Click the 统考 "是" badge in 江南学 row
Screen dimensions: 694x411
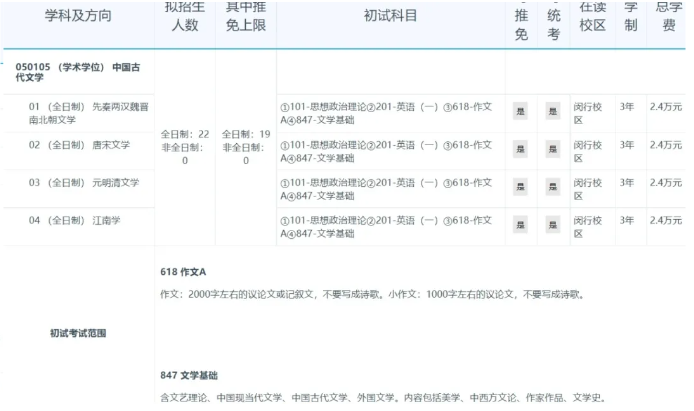point(553,225)
